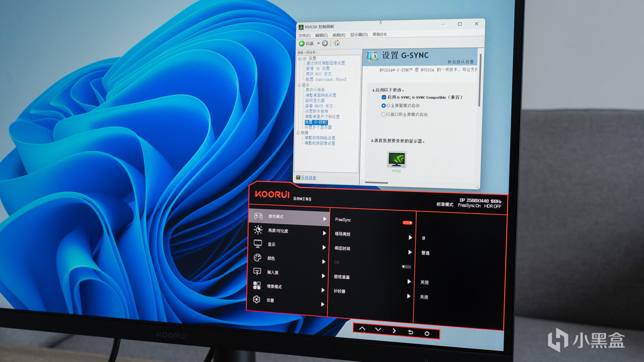Screen dimensions: 644x362
Task: Click the OSD return/back navigation key
Action: pyautogui.click(x=411, y=332)
